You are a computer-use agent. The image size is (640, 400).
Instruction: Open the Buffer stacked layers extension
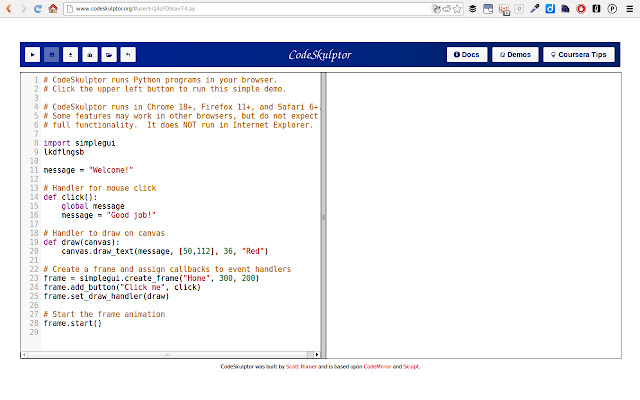tap(473, 9)
